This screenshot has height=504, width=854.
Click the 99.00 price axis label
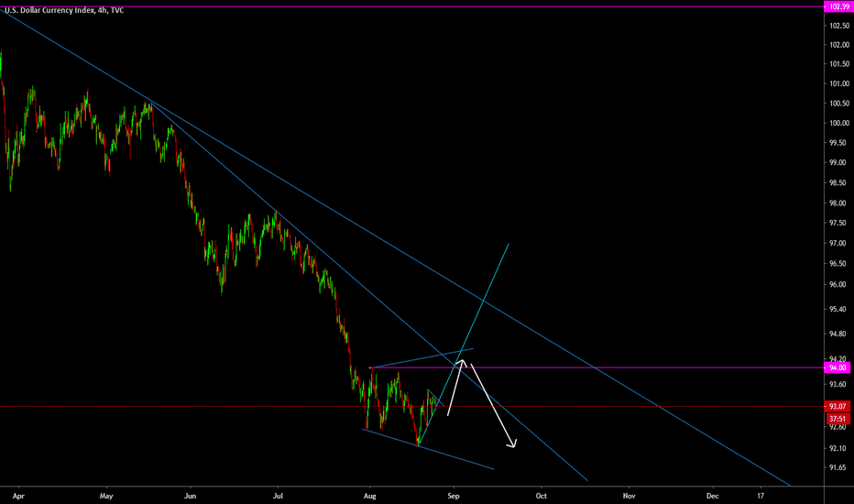(838, 162)
